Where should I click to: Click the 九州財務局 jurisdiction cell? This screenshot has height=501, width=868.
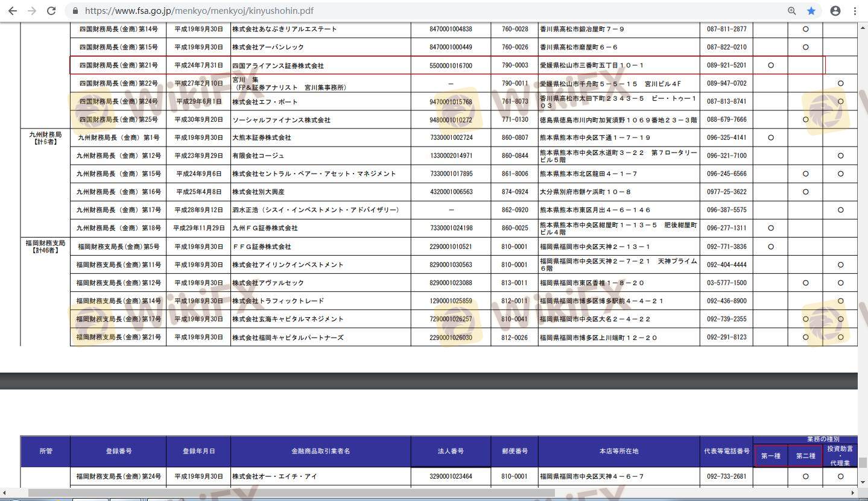(45, 137)
